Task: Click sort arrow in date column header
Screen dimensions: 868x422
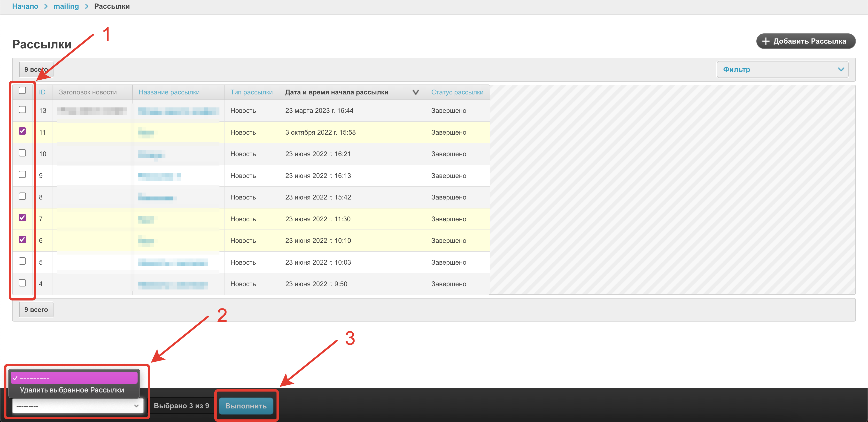Action: tap(415, 92)
